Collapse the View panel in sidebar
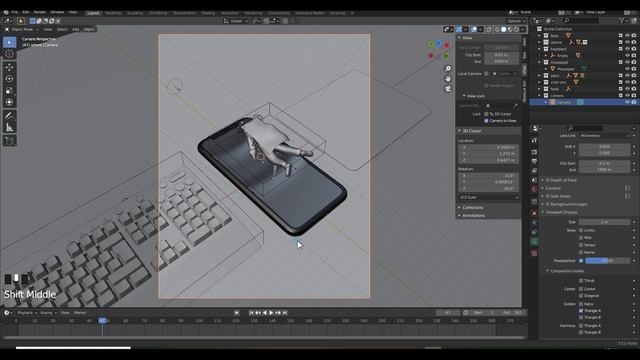Screen dimensions: 640x360 coord(459,38)
